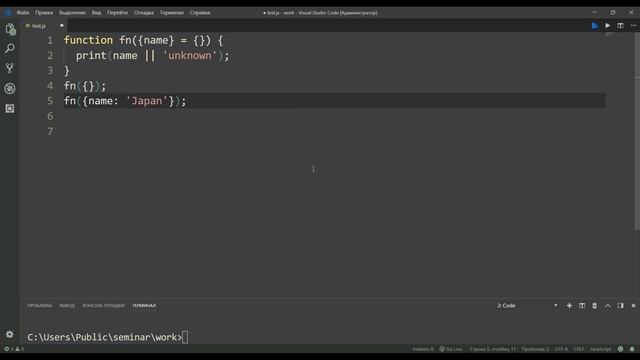
Task: Split the editor to the right
Action: pos(620,26)
